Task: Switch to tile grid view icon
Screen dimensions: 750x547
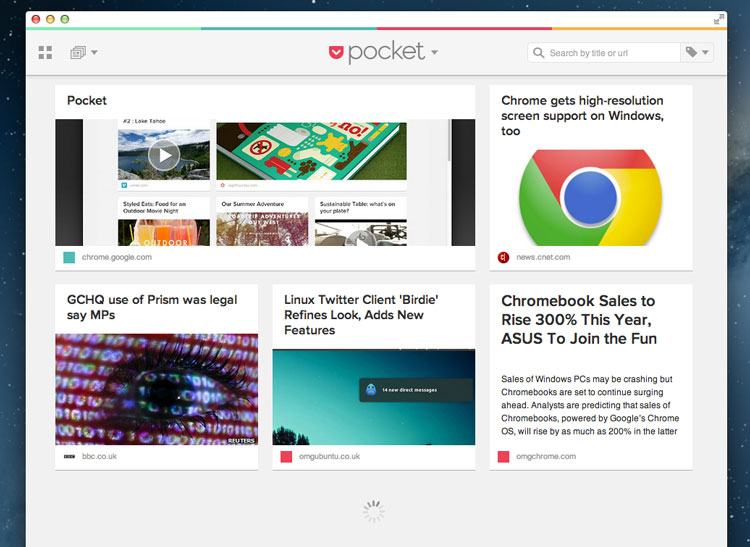Action: click(x=45, y=53)
